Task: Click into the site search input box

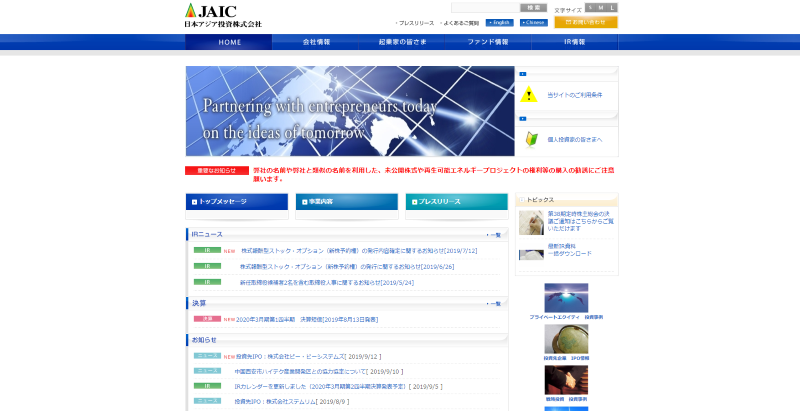Action: (485, 8)
